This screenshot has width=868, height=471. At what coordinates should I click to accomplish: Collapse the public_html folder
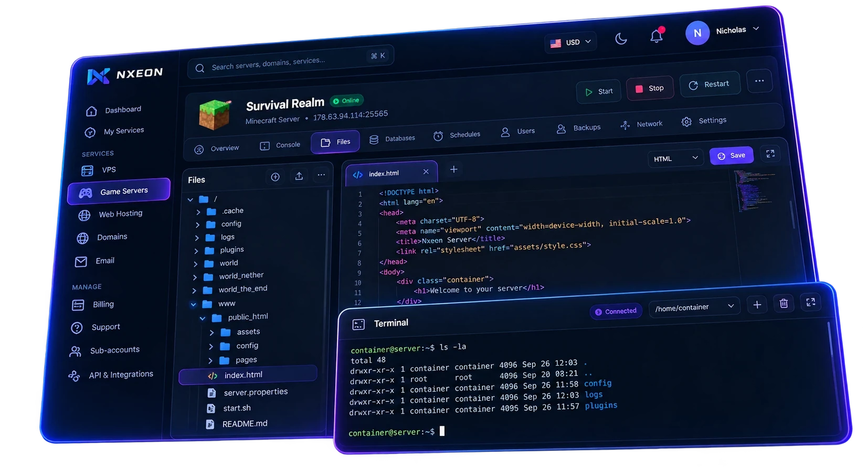[x=203, y=318]
